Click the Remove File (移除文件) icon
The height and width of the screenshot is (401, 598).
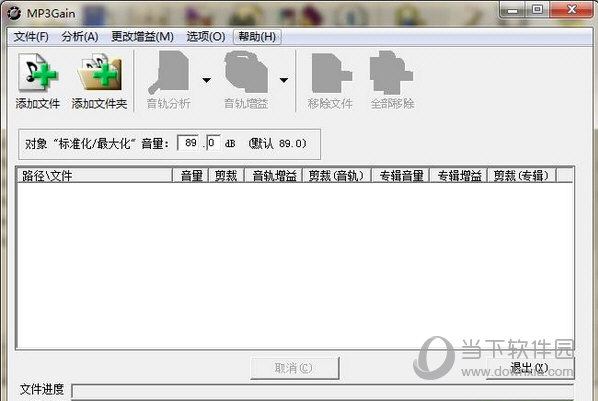click(331, 72)
